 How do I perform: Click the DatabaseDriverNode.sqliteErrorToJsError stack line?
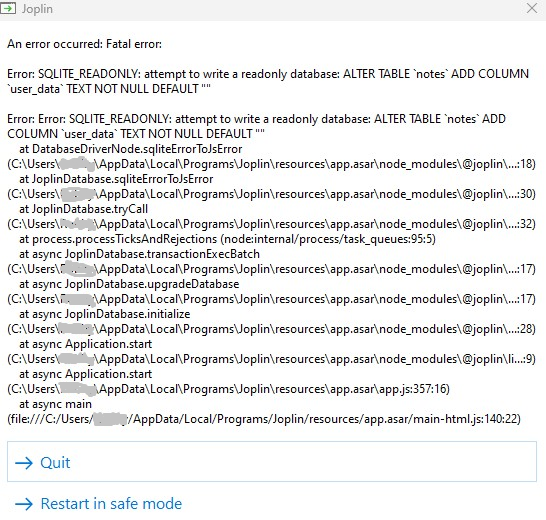coord(131,149)
